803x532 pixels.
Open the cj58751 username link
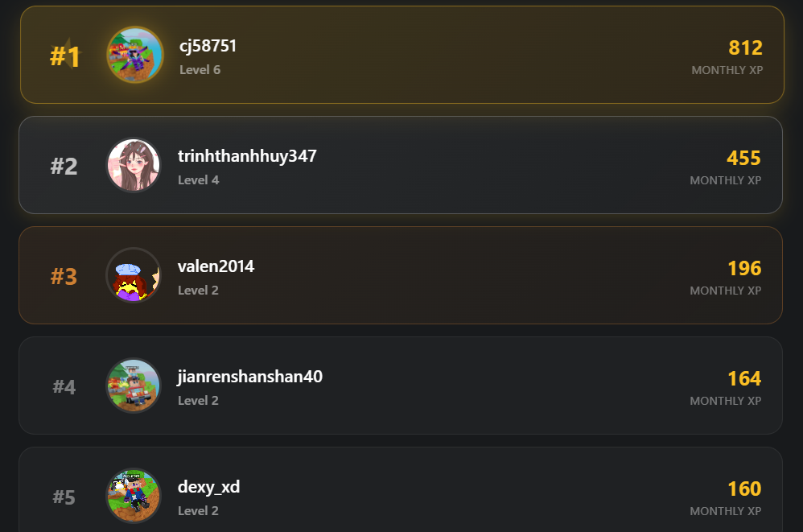208,46
